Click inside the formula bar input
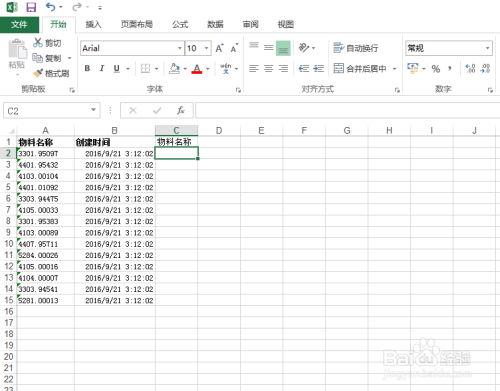The image size is (500, 391). 347,110
